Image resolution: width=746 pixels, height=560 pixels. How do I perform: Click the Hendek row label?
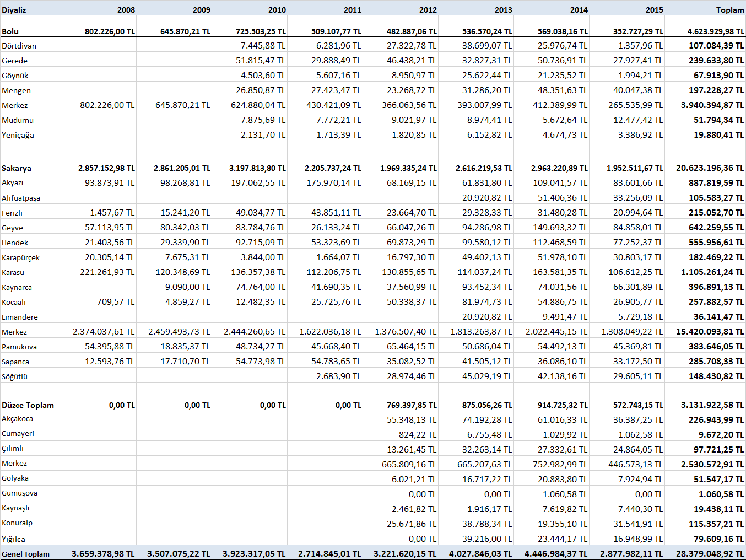click(14, 243)
